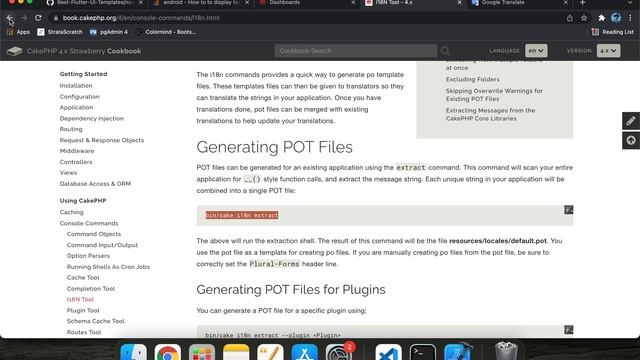The width and height of the screenshot is (640, 360).
Task: Click the Cookbook search magnifier icon
Action: click(x=445, y=51)
